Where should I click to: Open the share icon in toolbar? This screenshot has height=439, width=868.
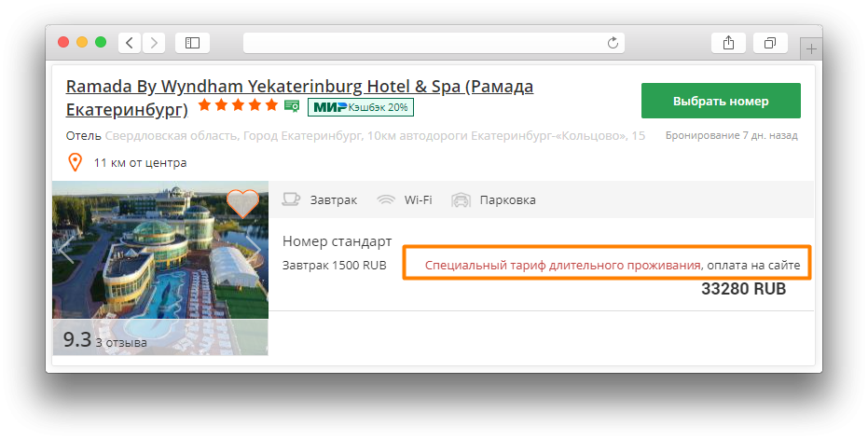click(728, 43)
